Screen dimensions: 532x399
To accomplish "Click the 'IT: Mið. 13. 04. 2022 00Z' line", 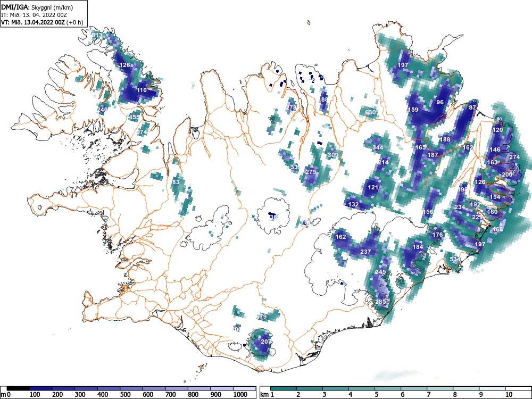I will (34, 15).
